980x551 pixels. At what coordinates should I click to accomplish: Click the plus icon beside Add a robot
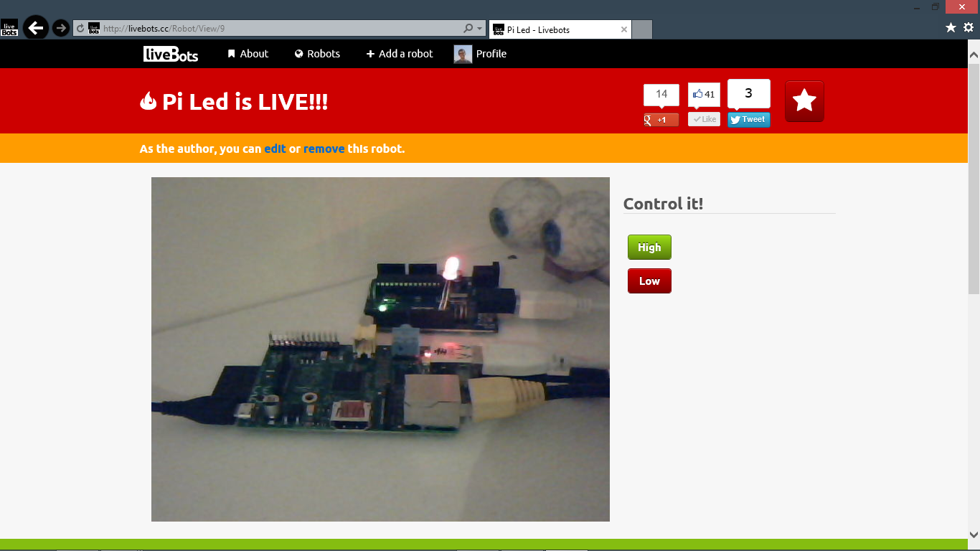click(370, 53)
